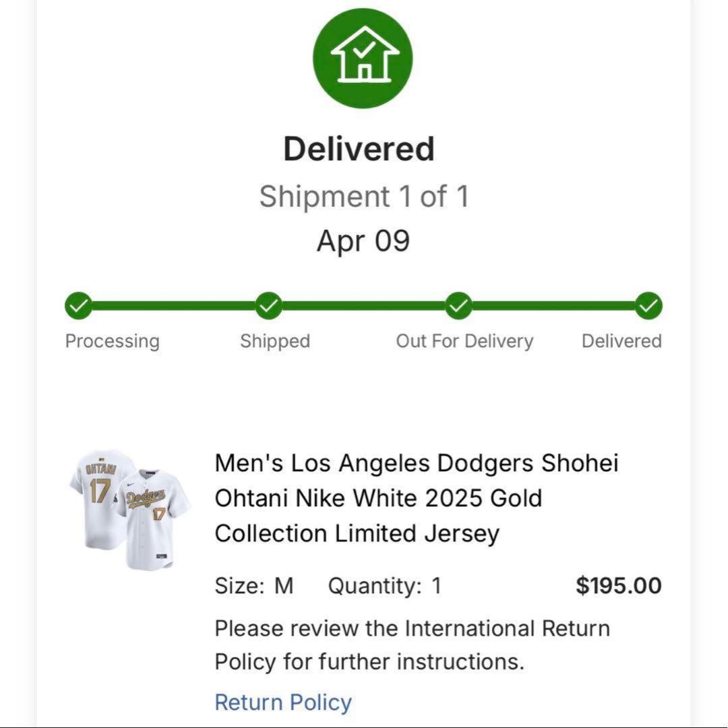Click the final Delivered step checkmark
This screenshot has height=728, width=728.
pyautogui.click(x=649, y=306)
